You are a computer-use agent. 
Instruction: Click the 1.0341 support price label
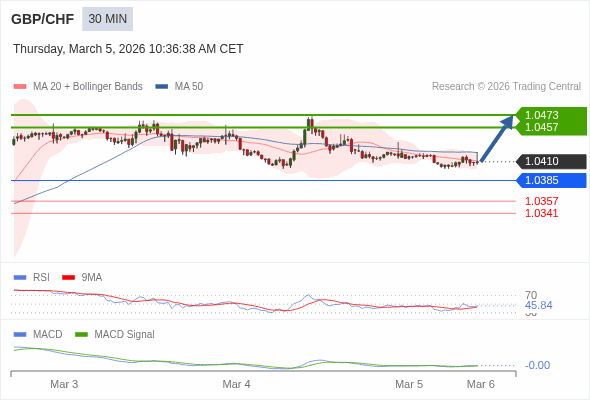[x=541, y=213]
